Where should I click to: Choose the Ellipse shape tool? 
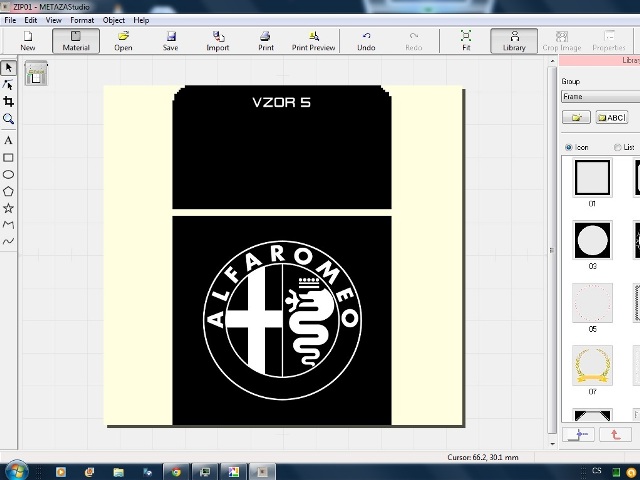point(8,174)
